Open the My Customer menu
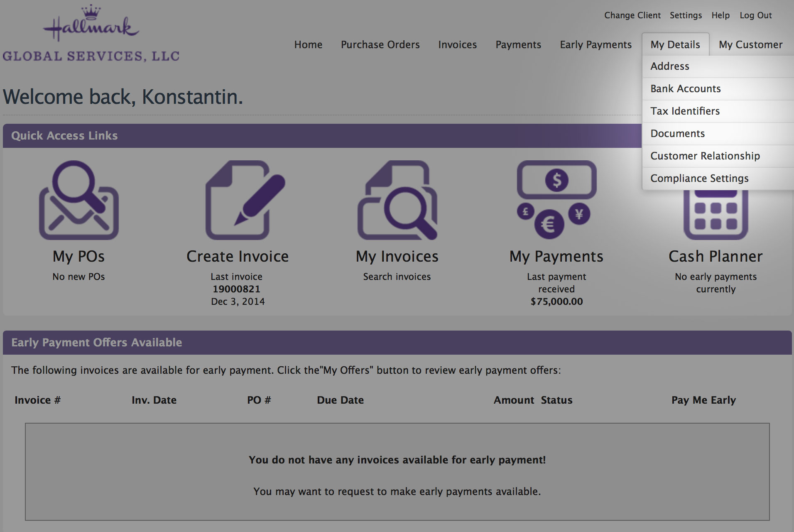 pyautogui.click(x=750, y=44)
